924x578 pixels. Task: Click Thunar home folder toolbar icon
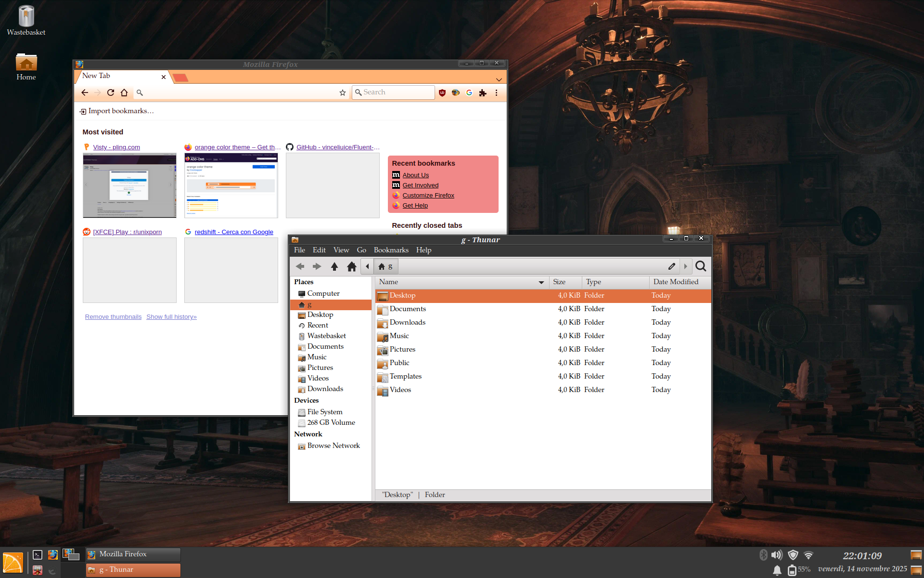[x=352, y=266]
